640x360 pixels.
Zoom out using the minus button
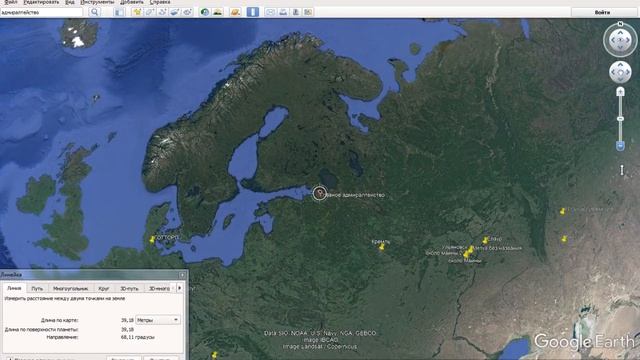(620, 146)
